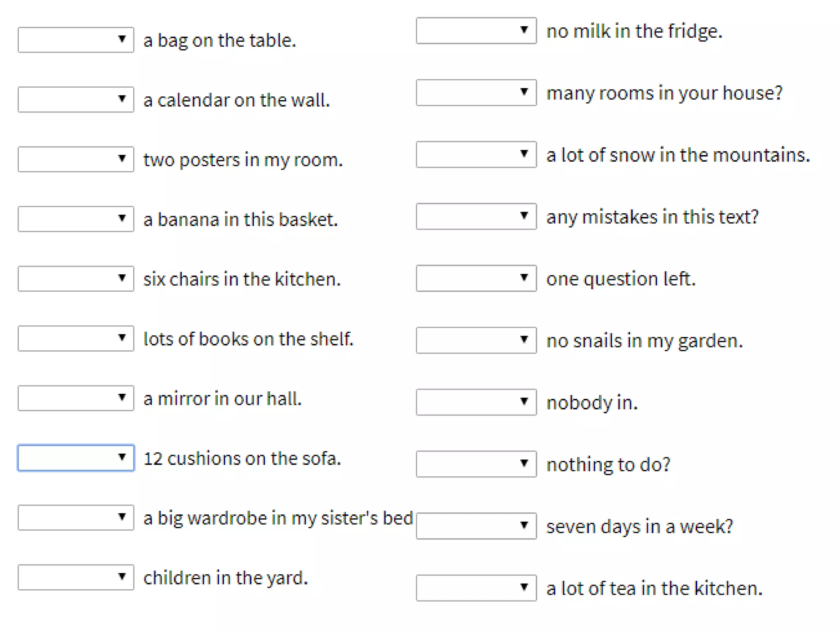
Task: Select dropdown for 'no snails in my garden'
Action: point(476,340)
